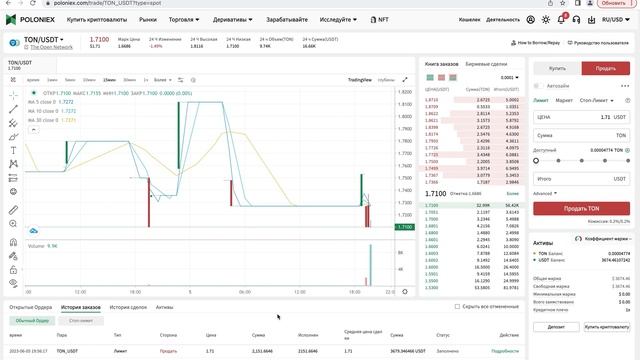Enable magnet mode in chart toolbar

13,242
